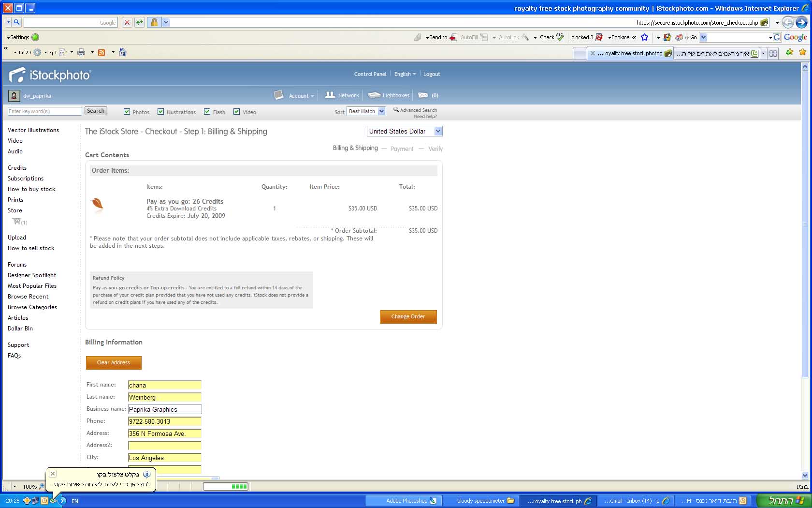Click the green Settings status circle

click(35, 37)
